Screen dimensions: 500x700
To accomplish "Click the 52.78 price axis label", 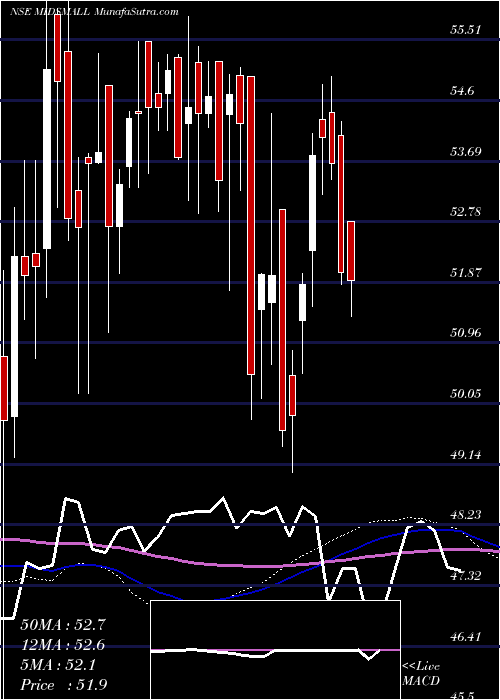I will [x=466, y=211].
